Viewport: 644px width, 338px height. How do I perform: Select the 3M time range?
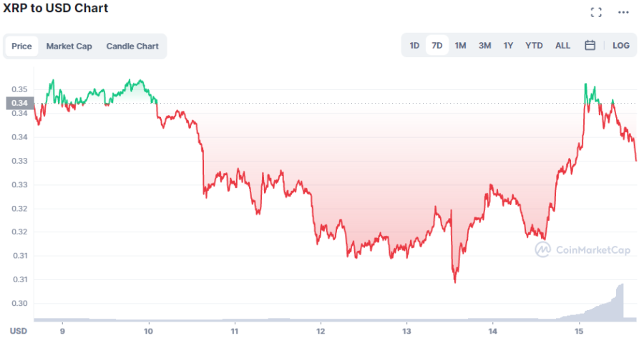point(484,45)
